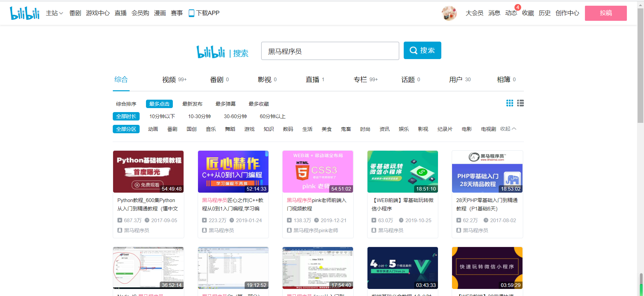Open 快速玩转微信小程序 thumbnail
The height and width of the screenshot is (296, 644).
[x=487, y=268]
